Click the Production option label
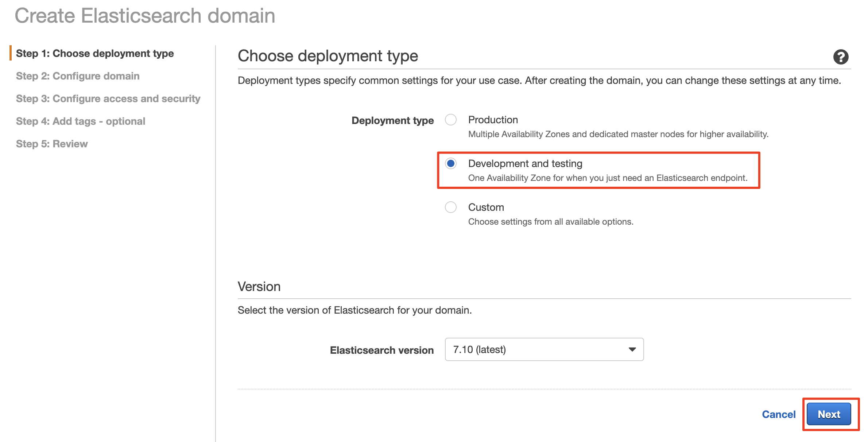The height and width of the screenshot is (442, 868). point(493,120)
